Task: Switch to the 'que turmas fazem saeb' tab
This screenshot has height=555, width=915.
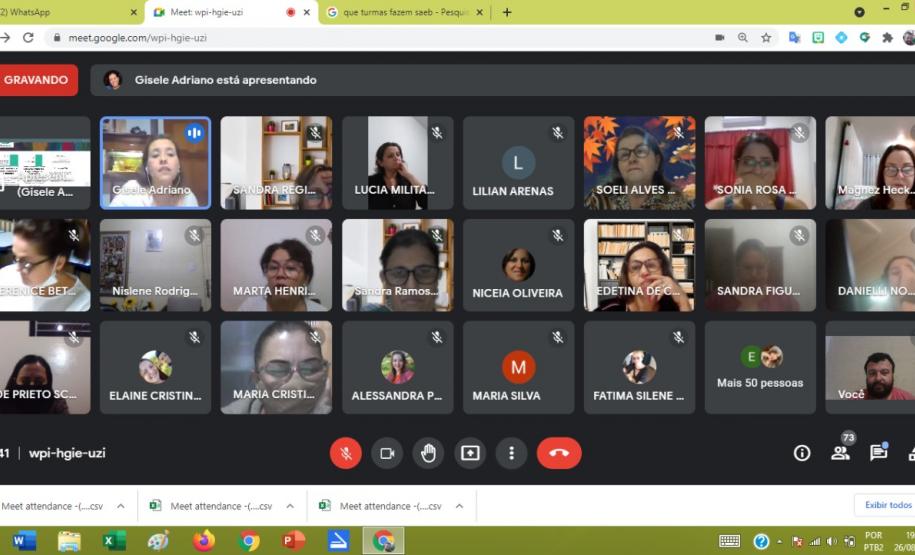Action: (405, 12)
